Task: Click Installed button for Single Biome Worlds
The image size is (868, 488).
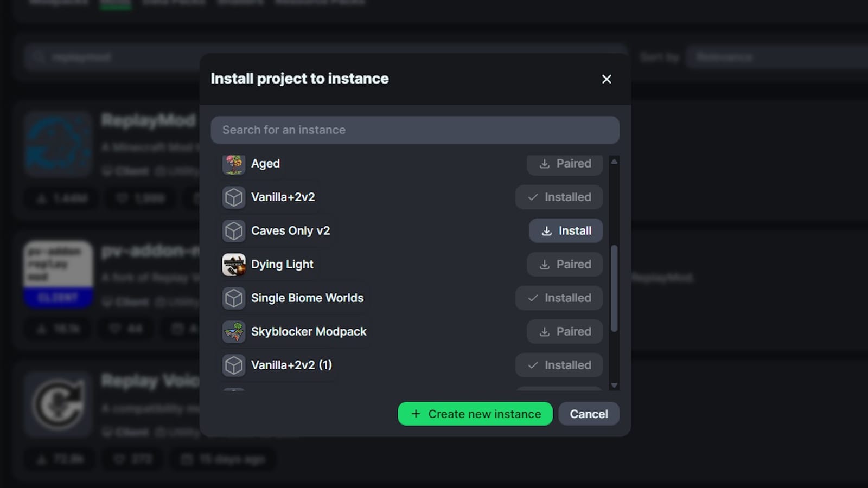Action: [559, 298]
